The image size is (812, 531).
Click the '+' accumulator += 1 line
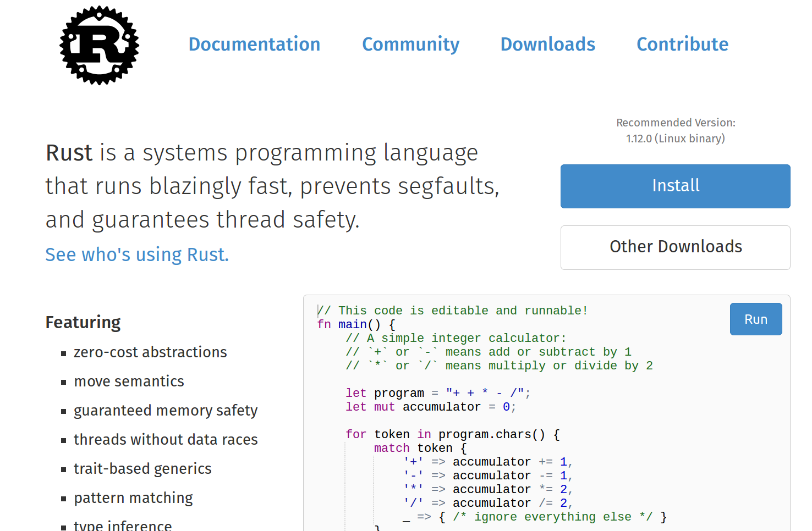pos(488,462)
